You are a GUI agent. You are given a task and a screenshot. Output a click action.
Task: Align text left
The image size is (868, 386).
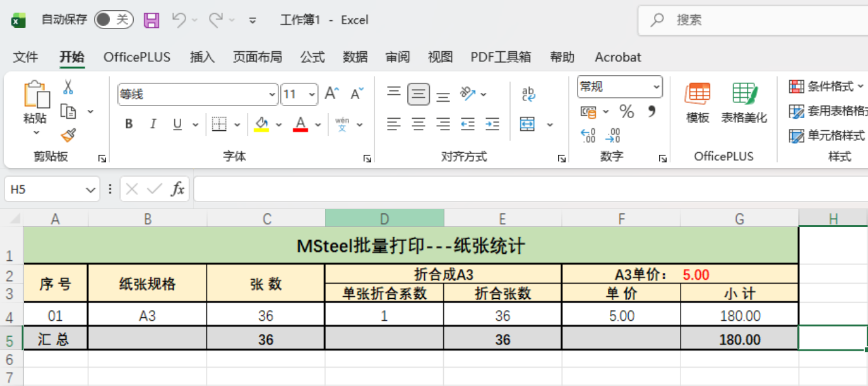(394, 124)
